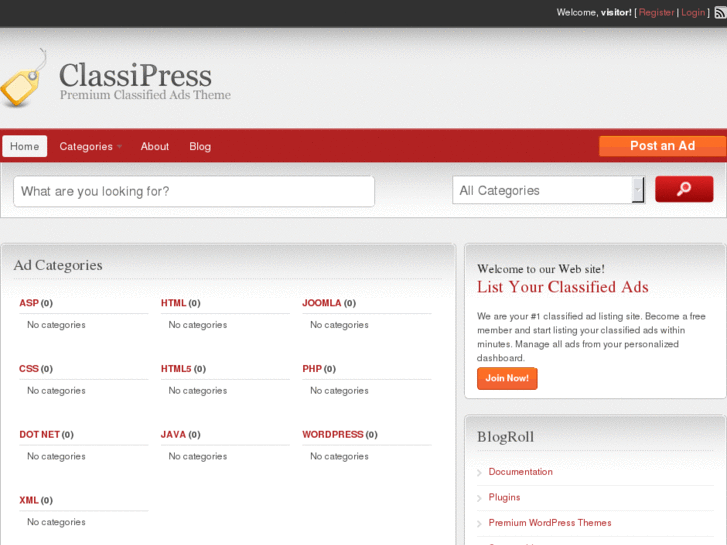727x545 pixels.
Task: Click chevron beside Premium WordPress Themes
Action: point(479,524)
